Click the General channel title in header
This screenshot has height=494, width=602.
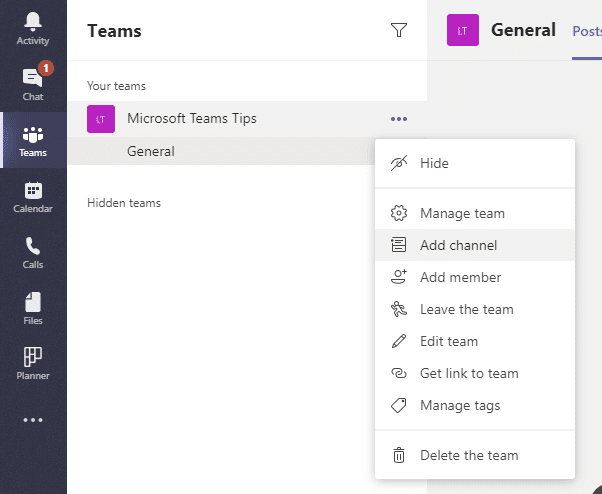click(x=523, y=30)
